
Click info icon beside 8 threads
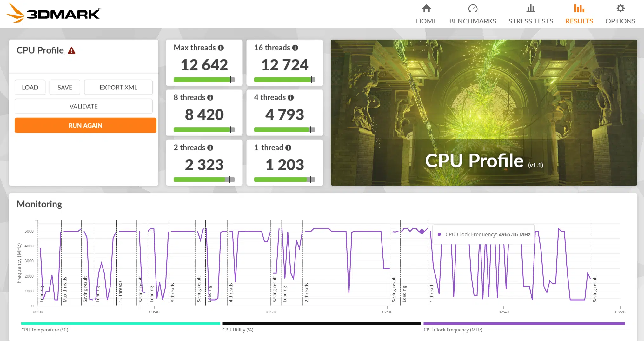click(210, 98)
